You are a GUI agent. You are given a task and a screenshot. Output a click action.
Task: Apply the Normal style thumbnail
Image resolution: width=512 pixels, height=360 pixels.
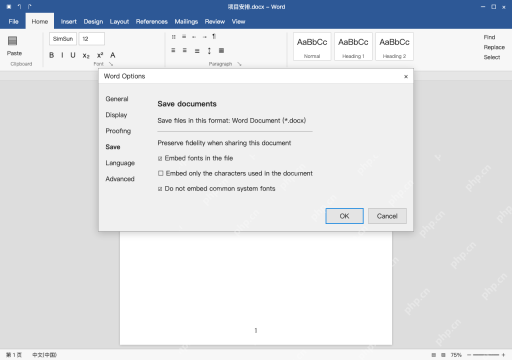312,47
